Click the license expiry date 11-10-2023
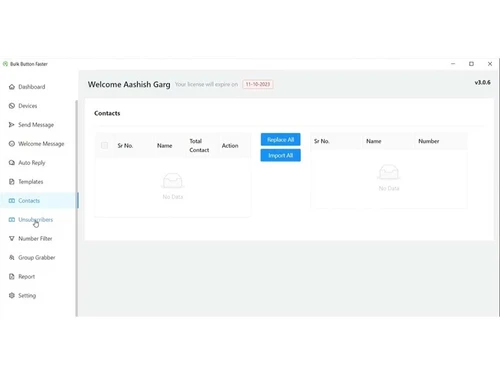 click(x=258, y=84)
